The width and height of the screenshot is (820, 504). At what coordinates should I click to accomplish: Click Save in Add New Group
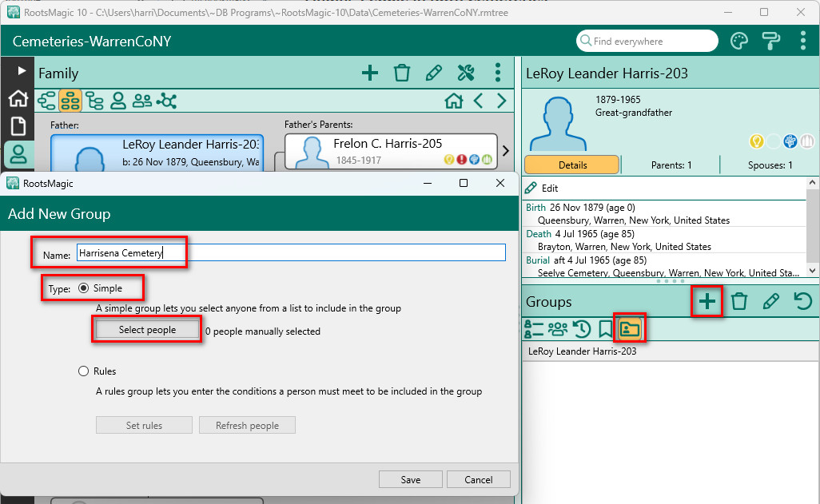(x=411, y=479)
